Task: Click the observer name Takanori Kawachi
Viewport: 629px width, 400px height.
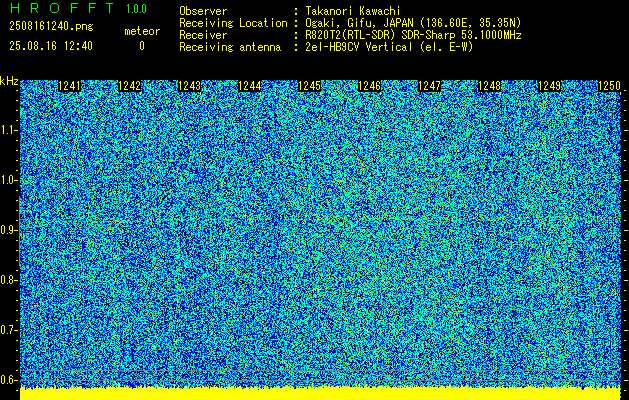Action: pyautogui.click(x=353, y=11)
